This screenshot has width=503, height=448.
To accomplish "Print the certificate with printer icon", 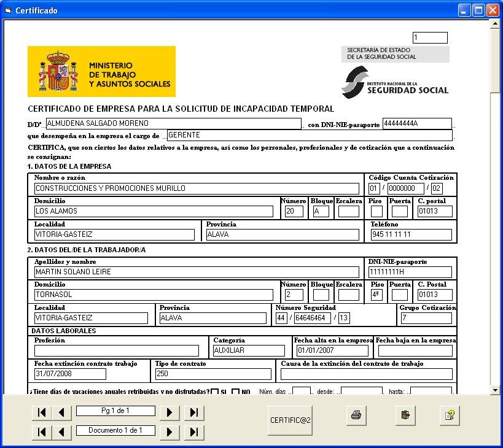I will (x=356, y=415).
